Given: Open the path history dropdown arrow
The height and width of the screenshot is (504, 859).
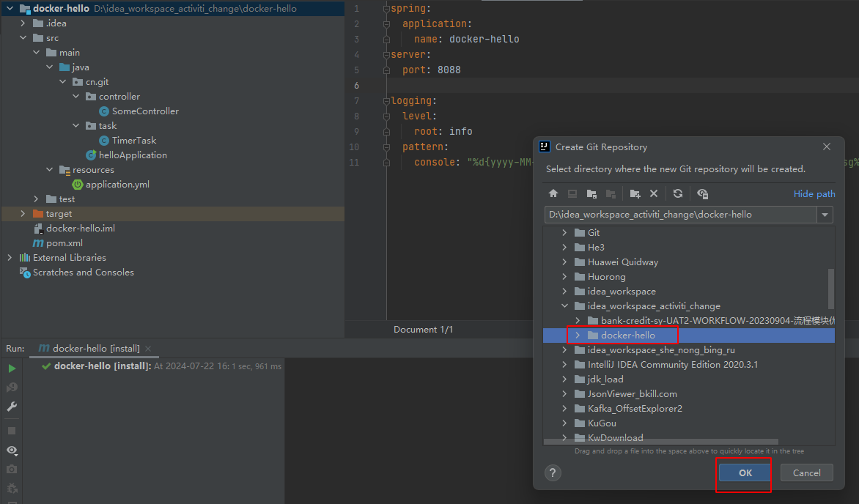Looking at the screenshot, I should [826, 215].
